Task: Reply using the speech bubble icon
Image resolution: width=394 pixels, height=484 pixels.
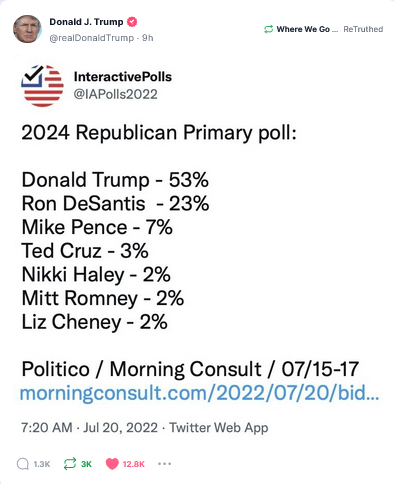Action: [x=23, y=464]
